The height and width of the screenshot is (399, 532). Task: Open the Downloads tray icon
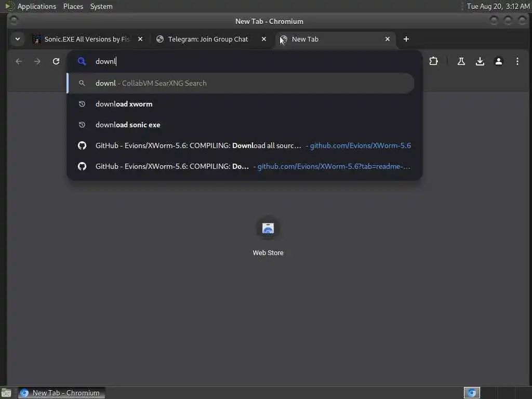480,61
